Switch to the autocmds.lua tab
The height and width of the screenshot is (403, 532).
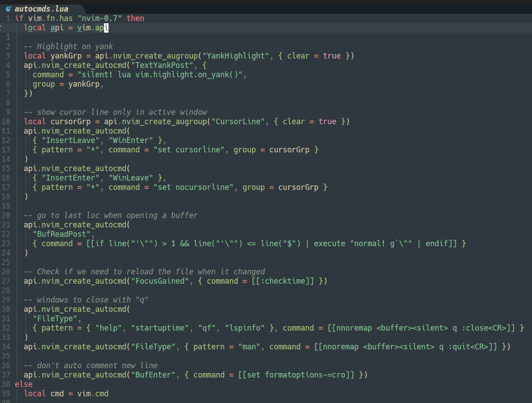click(x=42, y=8)
